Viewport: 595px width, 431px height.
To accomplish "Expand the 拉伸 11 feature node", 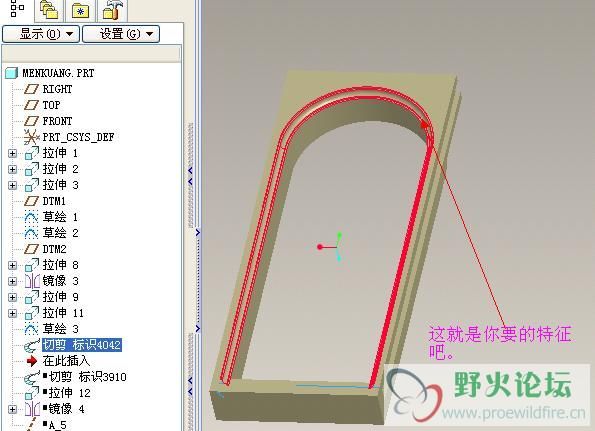I will (13, 313).
